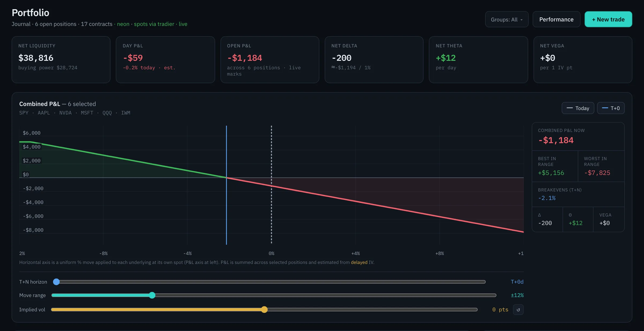
Task: Click the VEGA +$0 cell in side panel
Action: tap(609, 219)
